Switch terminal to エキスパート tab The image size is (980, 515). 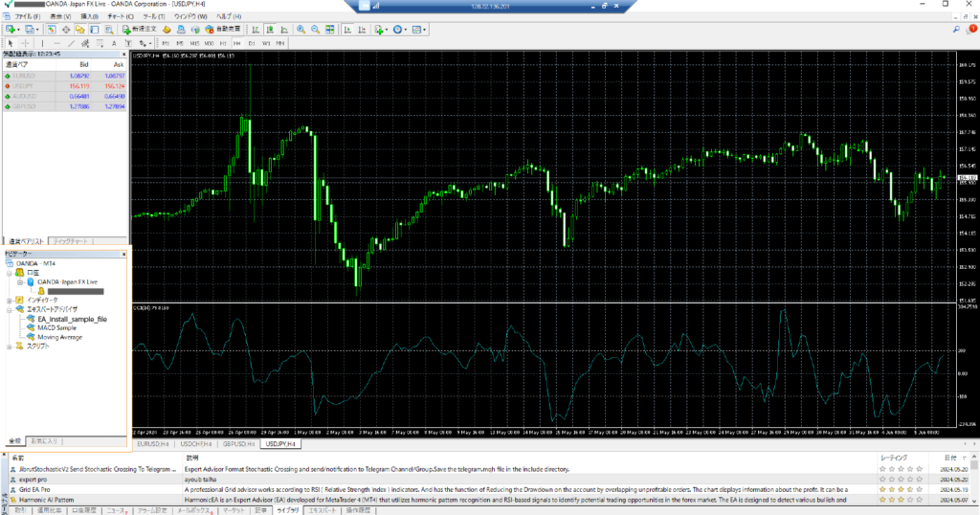click(322, 510)
